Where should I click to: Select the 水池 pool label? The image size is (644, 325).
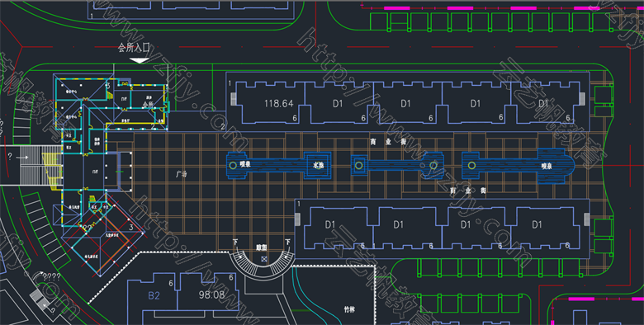pyautogui.click(x=319, y=165)
